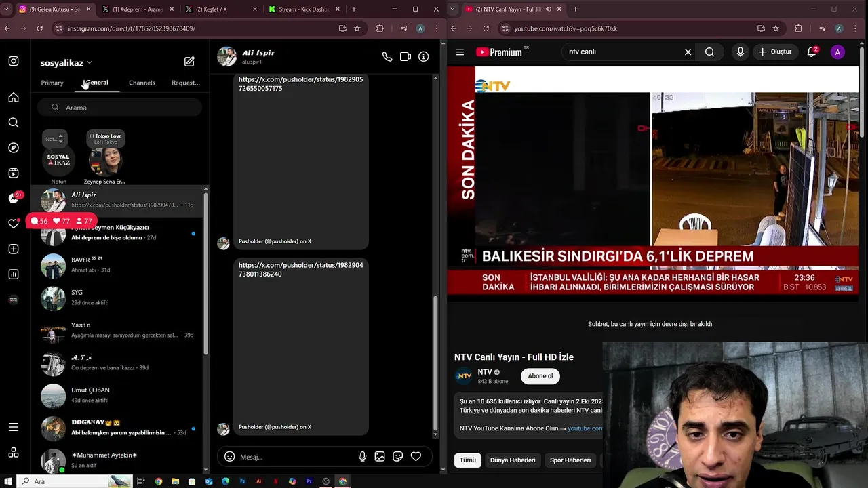Select the Tümü filter chip
Viewport: 868px width, 488px height.
point(468,460)
